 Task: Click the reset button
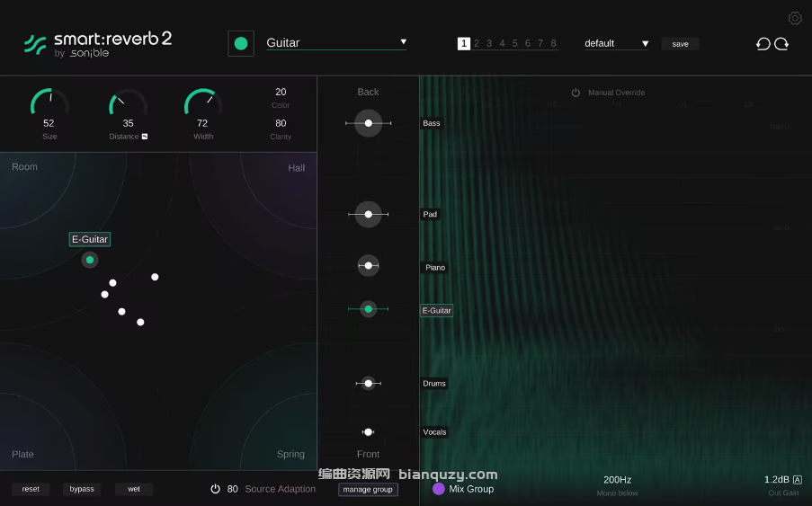coord(31,489)
